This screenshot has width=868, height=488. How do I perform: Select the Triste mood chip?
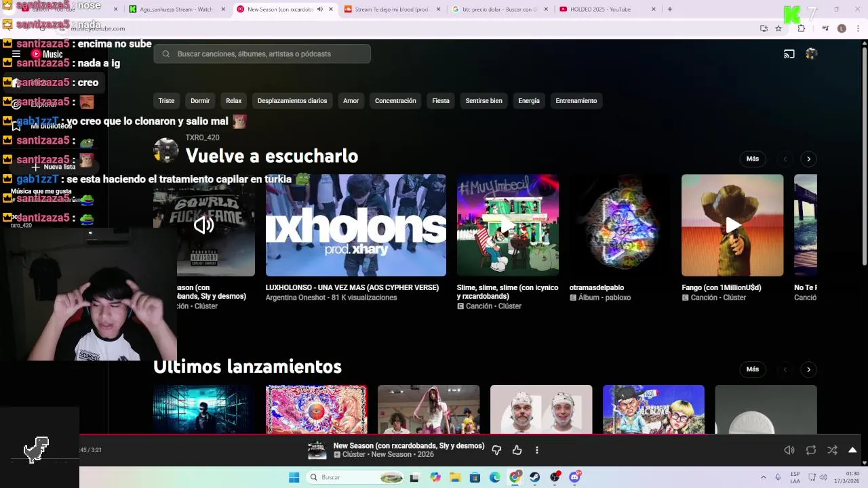(166, 101)
